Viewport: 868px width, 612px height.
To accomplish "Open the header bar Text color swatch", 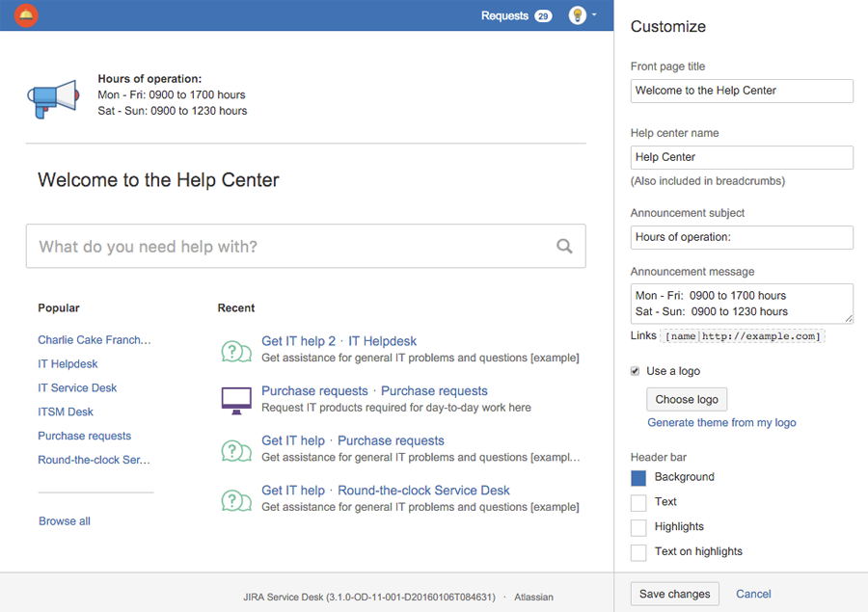I will (x=638, y=503).
